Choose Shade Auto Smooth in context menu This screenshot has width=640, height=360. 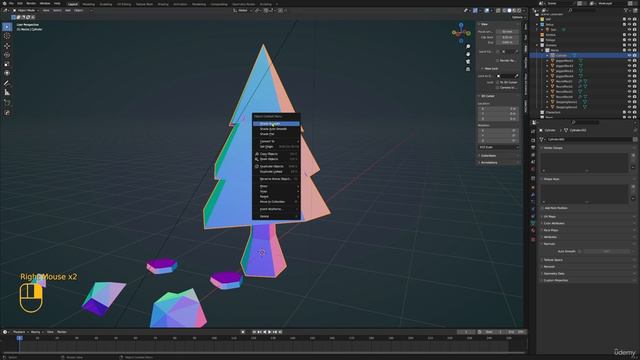[x=276, y=129]
